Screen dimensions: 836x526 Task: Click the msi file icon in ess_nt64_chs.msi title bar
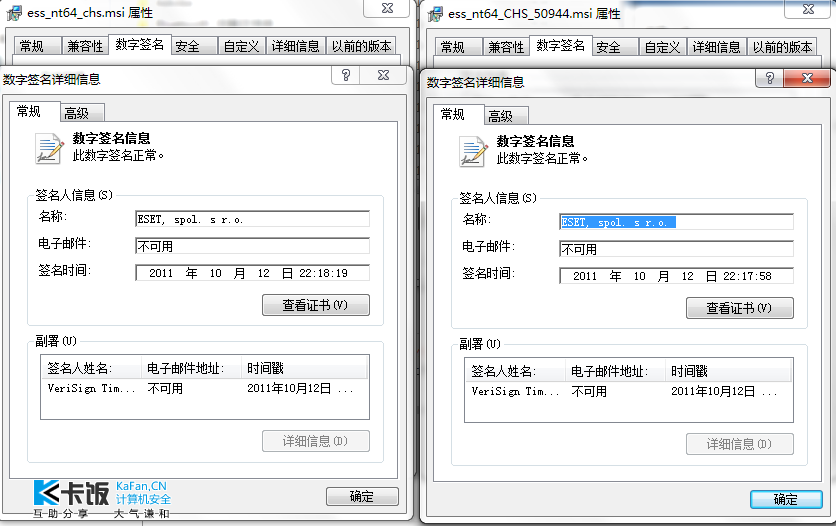click(14, 12)
